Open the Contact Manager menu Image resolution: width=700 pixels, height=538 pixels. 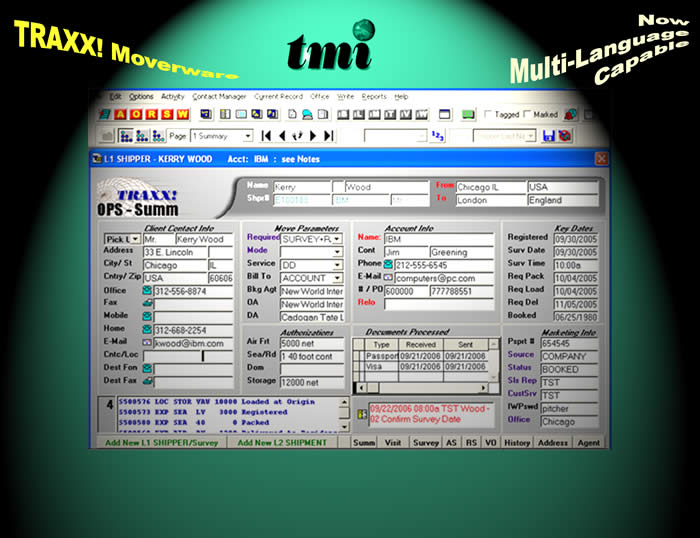pos(219,96)
